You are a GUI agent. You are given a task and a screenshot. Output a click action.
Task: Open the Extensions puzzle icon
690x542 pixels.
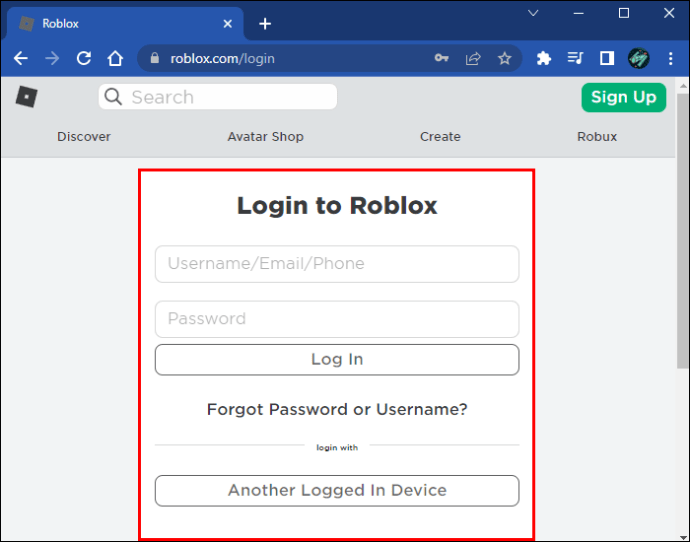pos(544,58)
